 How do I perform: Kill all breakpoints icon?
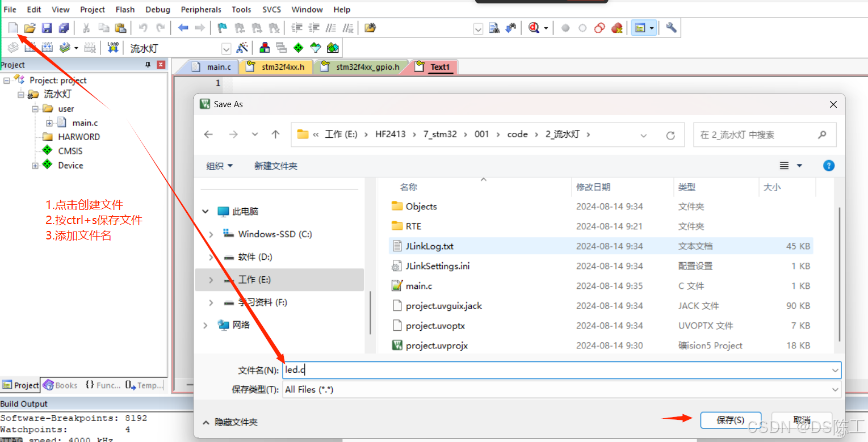[617, 28]
